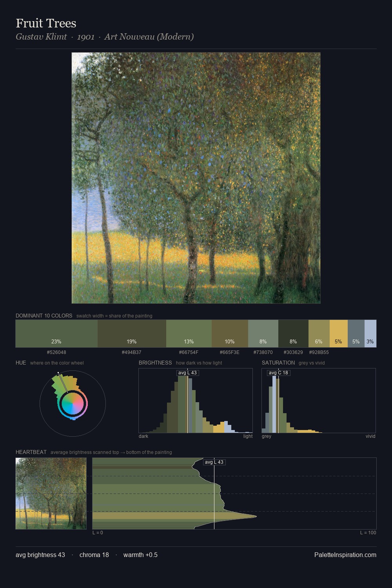Click the avg L 43 heartbeat label
392x588 pixels.
(x=214, y=462)
